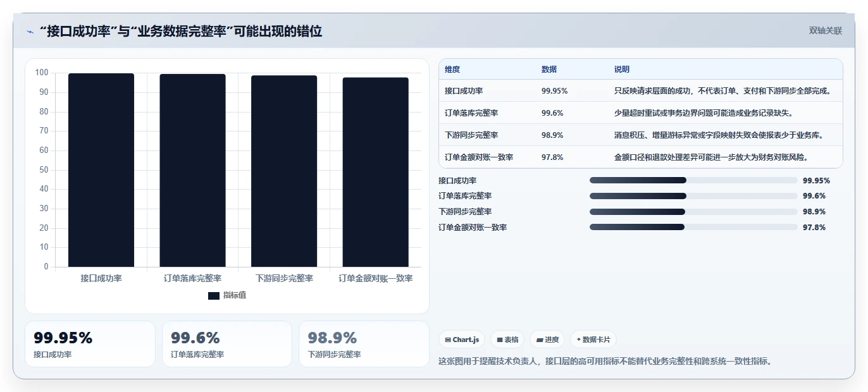Click the 接口成功率 x-axis label
Screen dimensions: 868x392
point(101,278)
